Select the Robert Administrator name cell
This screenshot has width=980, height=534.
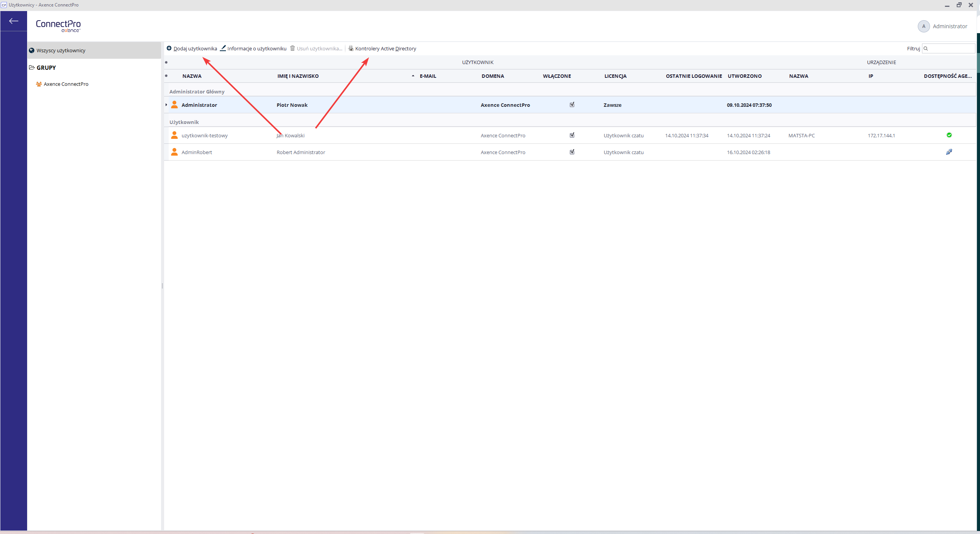(301, 152)
